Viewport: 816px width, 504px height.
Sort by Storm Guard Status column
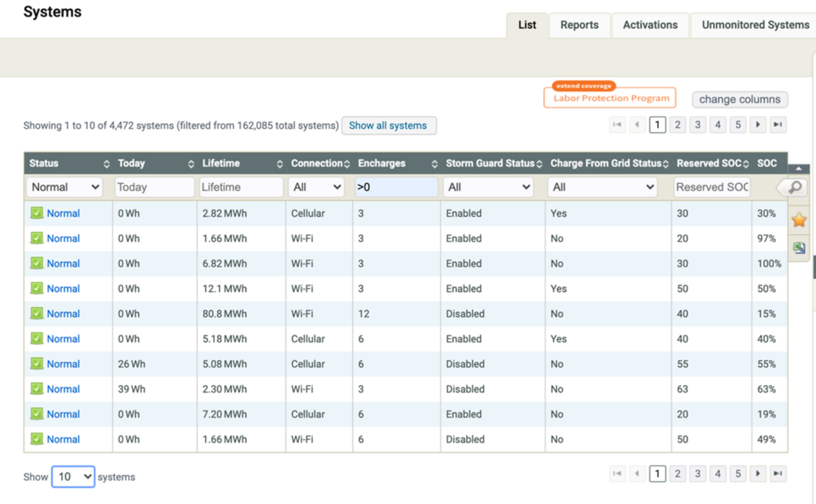click(539, 164)
